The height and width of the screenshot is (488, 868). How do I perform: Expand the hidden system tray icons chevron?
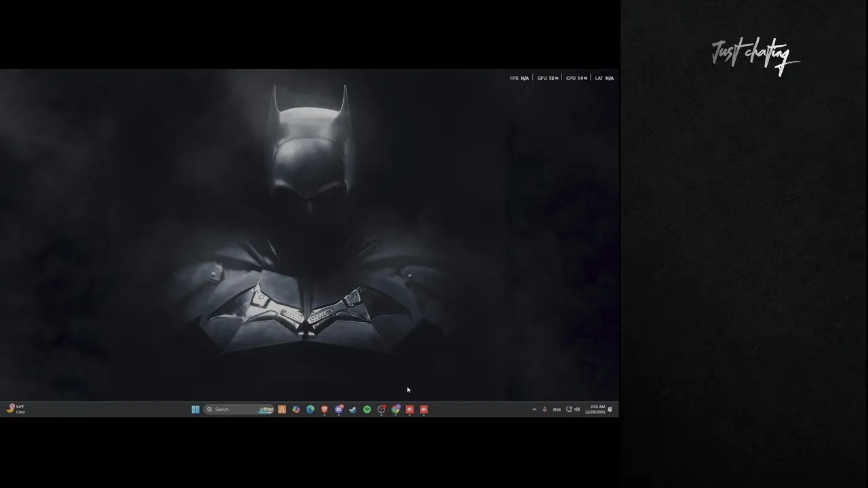pos(534,409)
